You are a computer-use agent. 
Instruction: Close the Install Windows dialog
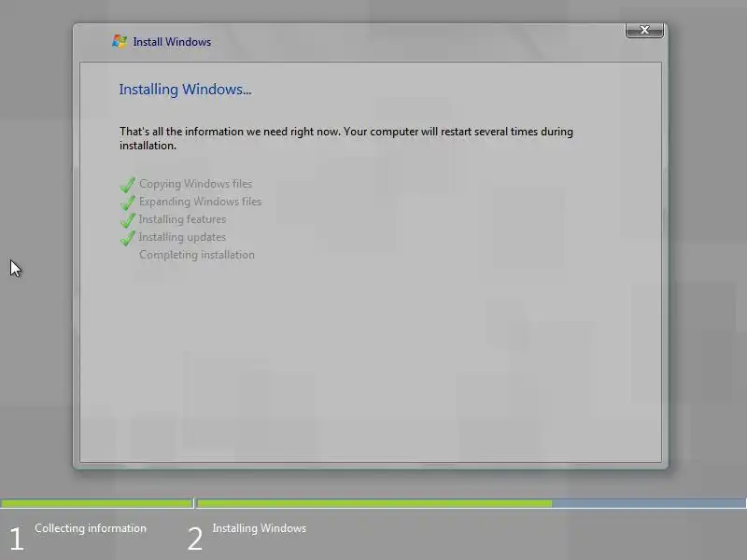[644, 30]
